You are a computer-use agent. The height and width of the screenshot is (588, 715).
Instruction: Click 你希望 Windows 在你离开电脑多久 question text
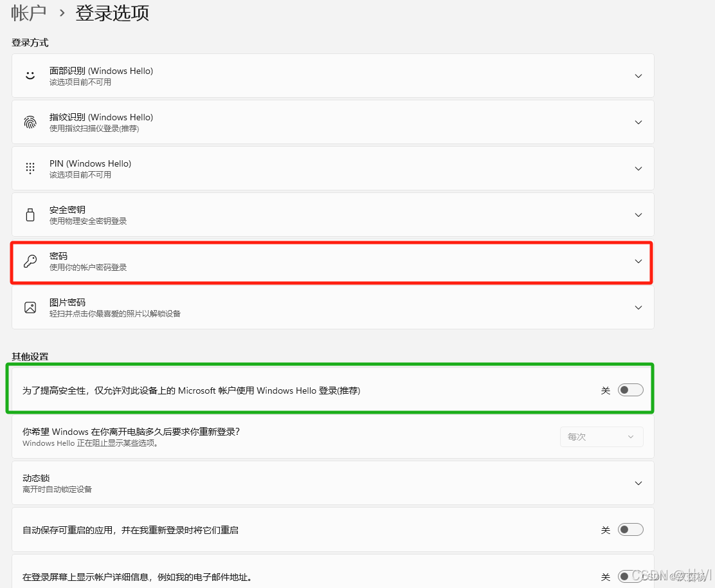click(131, 432)
